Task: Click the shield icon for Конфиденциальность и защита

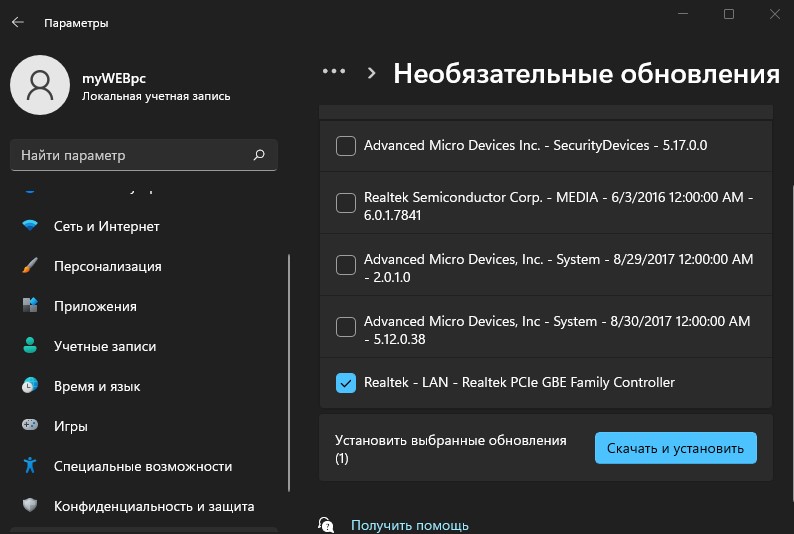Action: (x=30, y=505)
